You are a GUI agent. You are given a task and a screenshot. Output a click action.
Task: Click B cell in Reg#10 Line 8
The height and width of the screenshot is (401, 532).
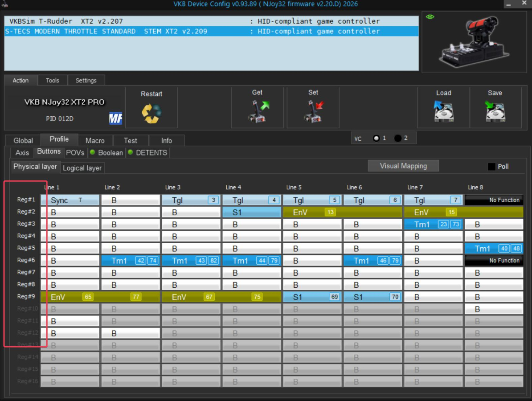[494, 309]
